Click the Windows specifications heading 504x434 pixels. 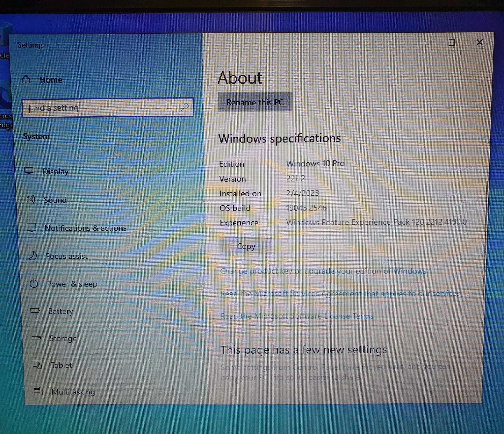(x=279, y=138)
